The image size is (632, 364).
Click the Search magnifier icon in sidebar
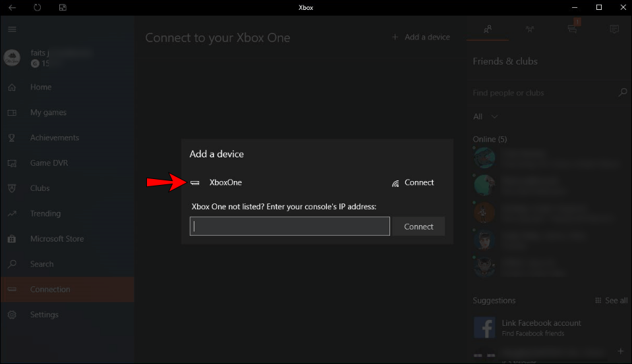[12, 264]
